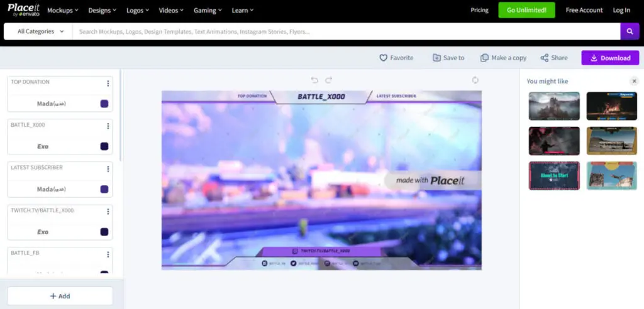Click the purple search magnifier button
644x309 pixels.
(x=630, y=31)
